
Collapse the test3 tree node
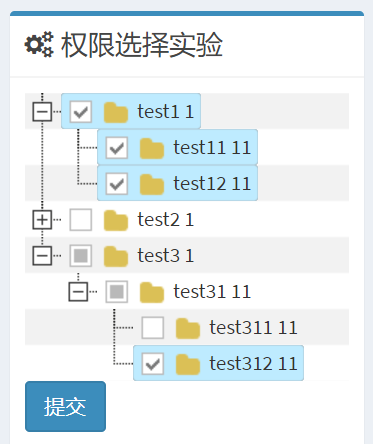coord(42,256)
